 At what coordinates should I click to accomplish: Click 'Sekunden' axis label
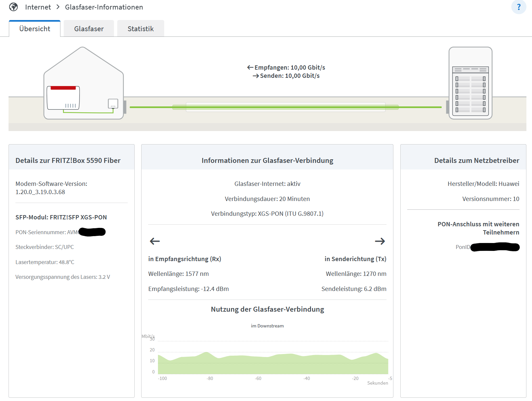pos(378,383)
